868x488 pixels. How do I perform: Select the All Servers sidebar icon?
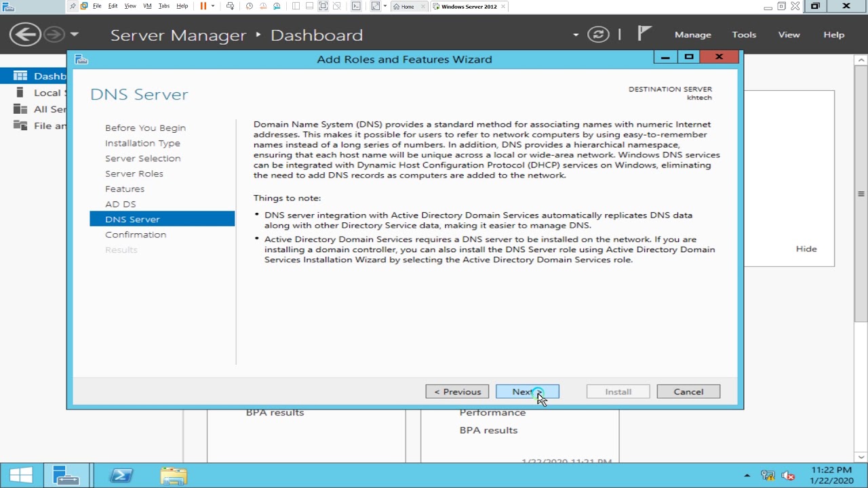[20, 109]
